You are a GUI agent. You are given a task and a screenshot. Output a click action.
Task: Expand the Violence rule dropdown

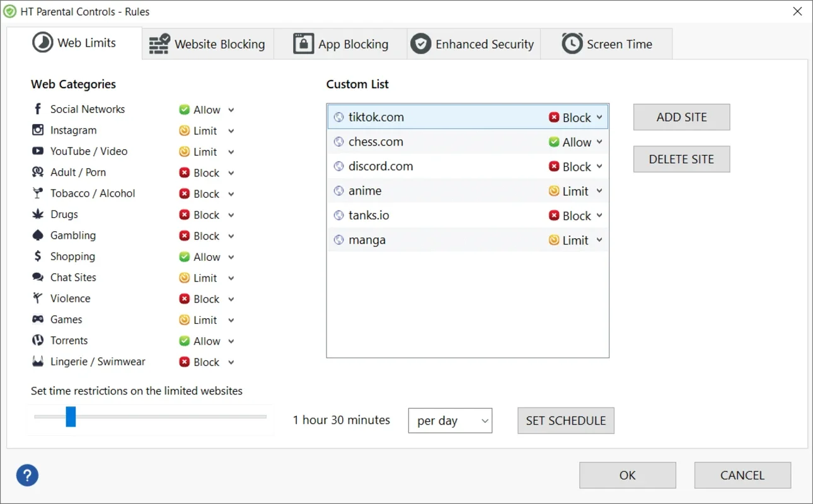tap(231, 299)
